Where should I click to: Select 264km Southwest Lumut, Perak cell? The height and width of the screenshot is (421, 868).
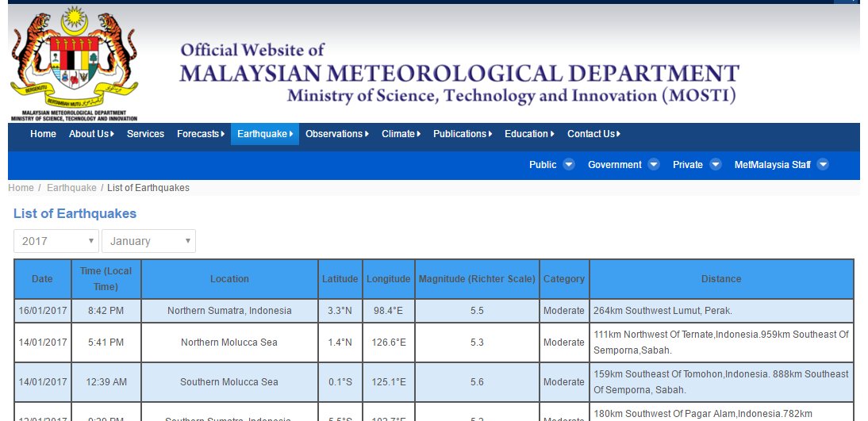point(721,311)
